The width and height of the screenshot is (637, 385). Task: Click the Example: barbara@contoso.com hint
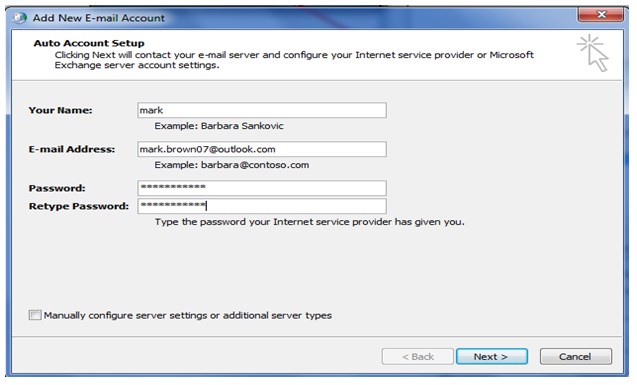click(232, 165)
